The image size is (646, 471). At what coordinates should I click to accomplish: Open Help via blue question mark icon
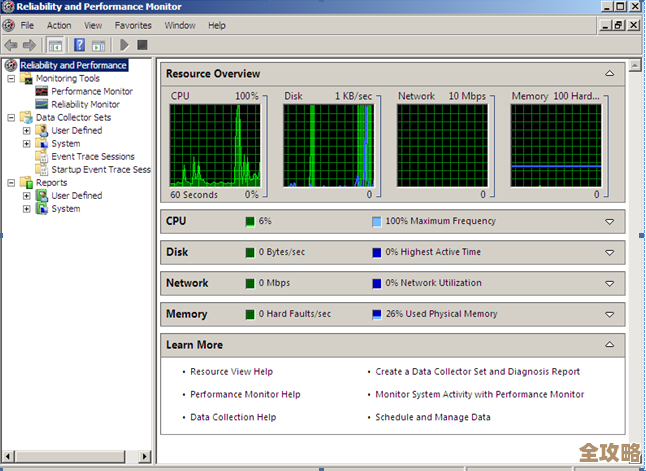[79, 45]
